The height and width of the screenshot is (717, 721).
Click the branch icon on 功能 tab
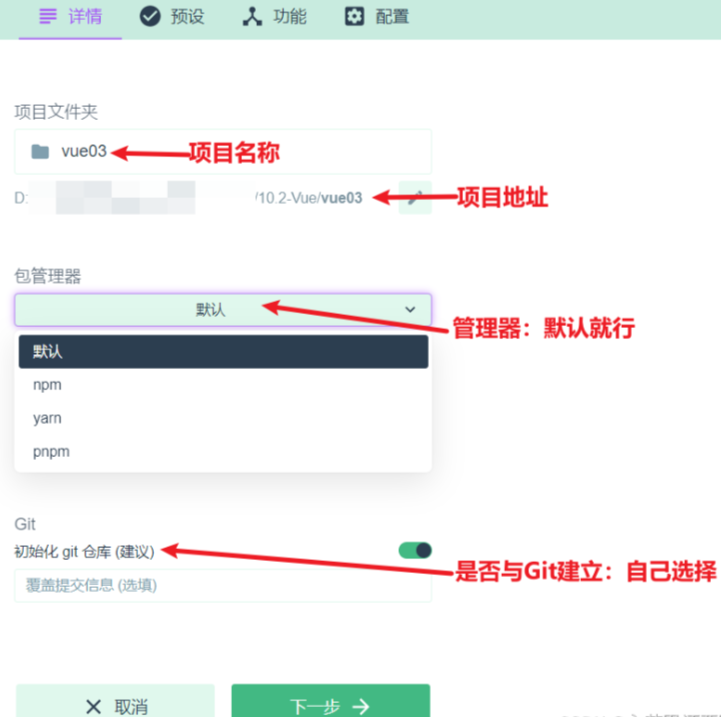pos(252,17)
